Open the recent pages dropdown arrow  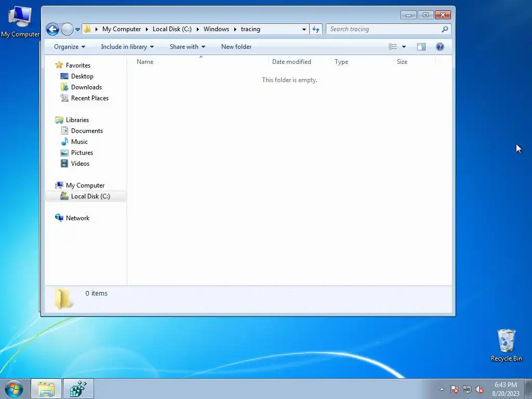[x=77, y=30]
